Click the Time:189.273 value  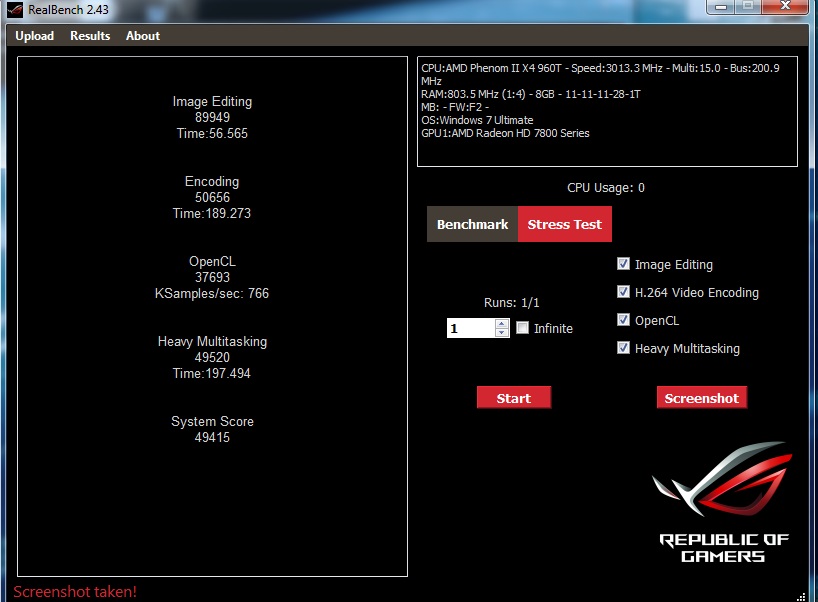[212, 213]
